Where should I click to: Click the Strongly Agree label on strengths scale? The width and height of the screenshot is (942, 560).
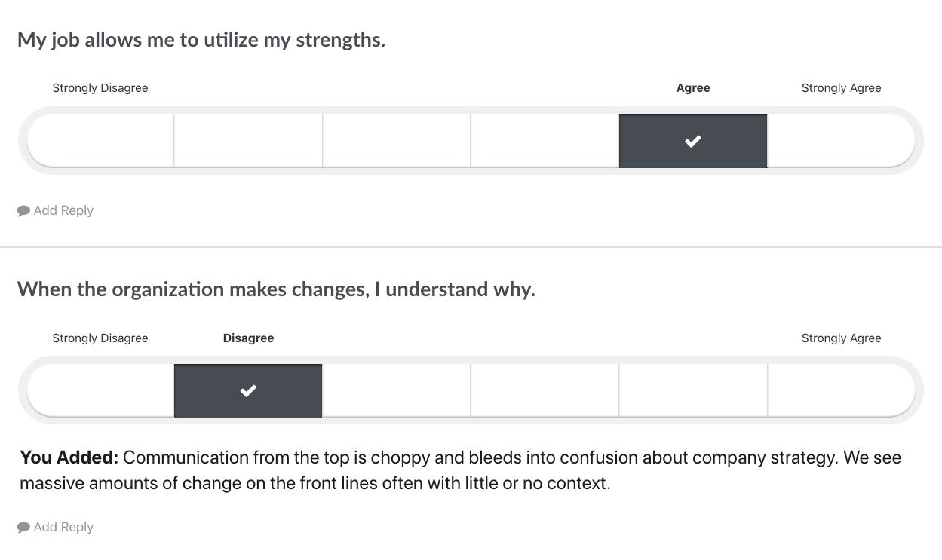tap(841, 88)
